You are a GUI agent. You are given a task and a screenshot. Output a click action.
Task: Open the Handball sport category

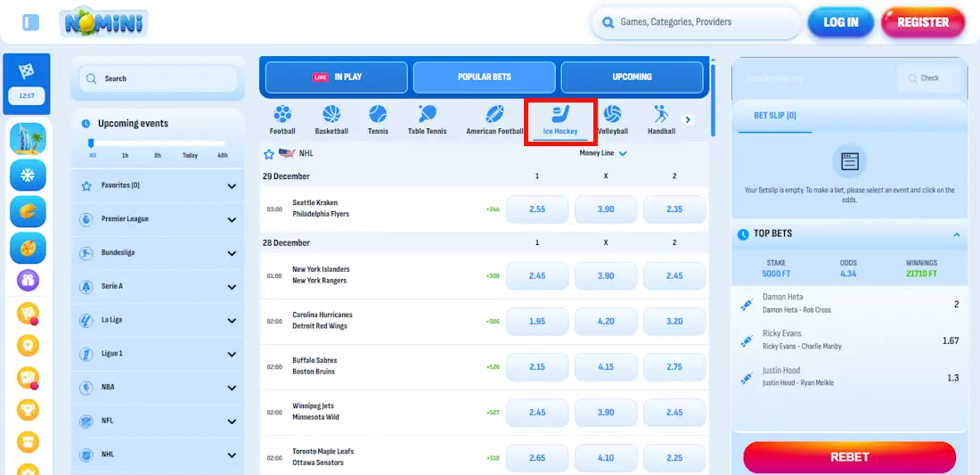(661, 120)
